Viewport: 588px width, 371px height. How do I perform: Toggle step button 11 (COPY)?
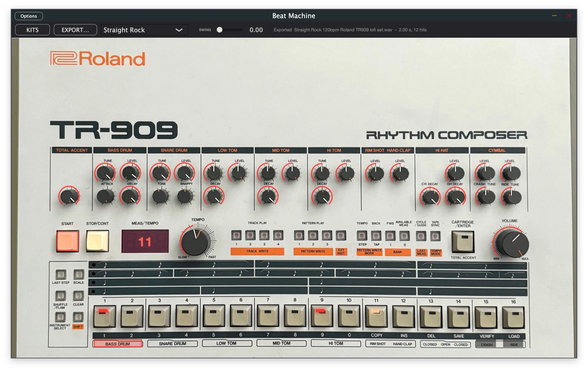pos(376,316)
